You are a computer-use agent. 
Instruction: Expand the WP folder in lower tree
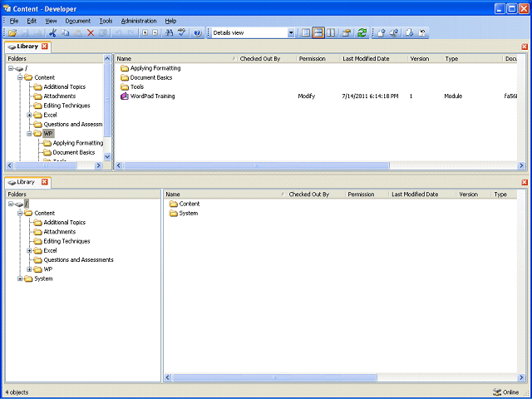point(29,269)
